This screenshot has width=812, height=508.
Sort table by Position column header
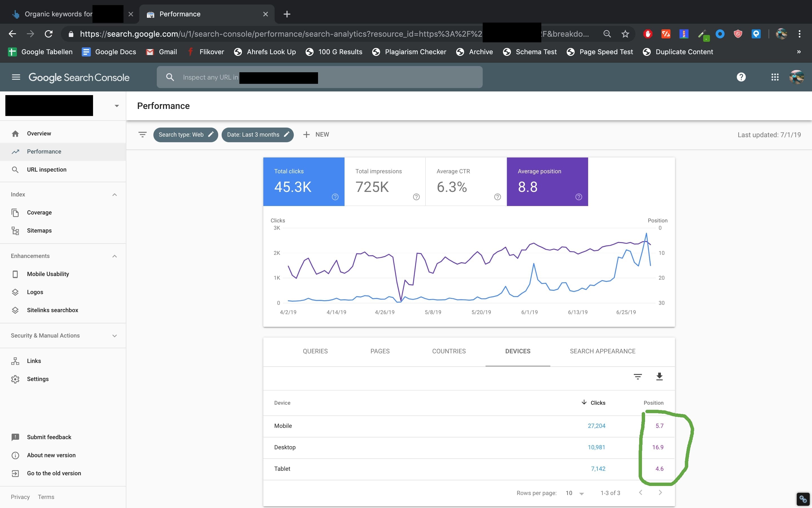(x=653, y=402)
